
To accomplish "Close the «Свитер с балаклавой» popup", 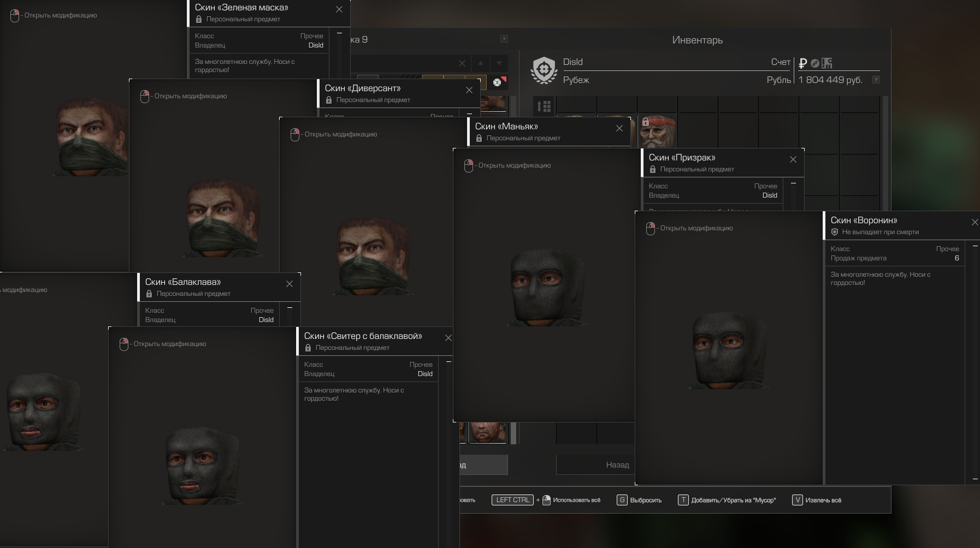I will coord(448,338).
